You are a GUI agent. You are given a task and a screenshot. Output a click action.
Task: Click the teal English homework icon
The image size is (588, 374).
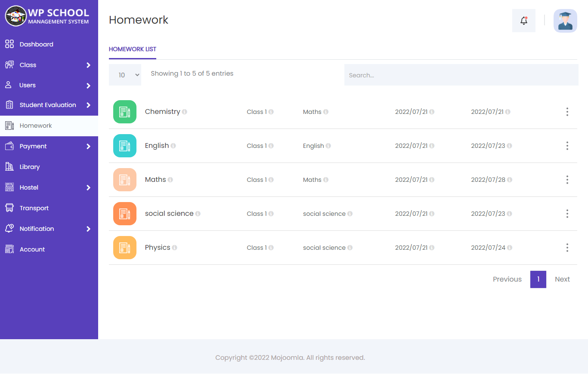click(x=125, y=146)
